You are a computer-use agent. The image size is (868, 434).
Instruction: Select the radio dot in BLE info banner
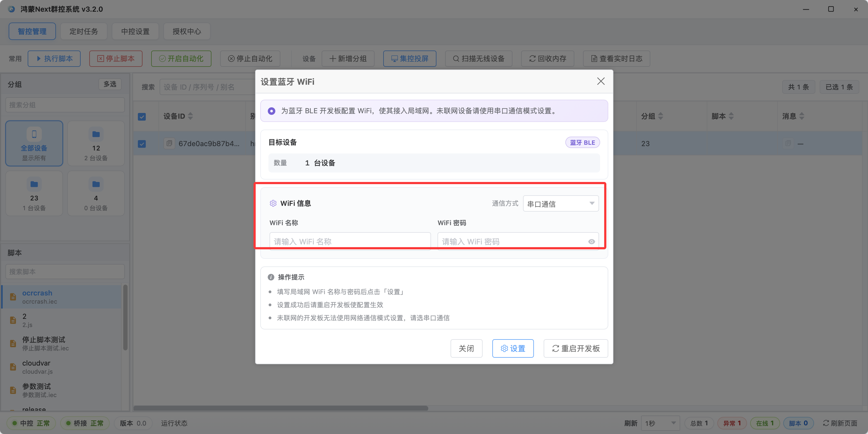pos(271,111)
